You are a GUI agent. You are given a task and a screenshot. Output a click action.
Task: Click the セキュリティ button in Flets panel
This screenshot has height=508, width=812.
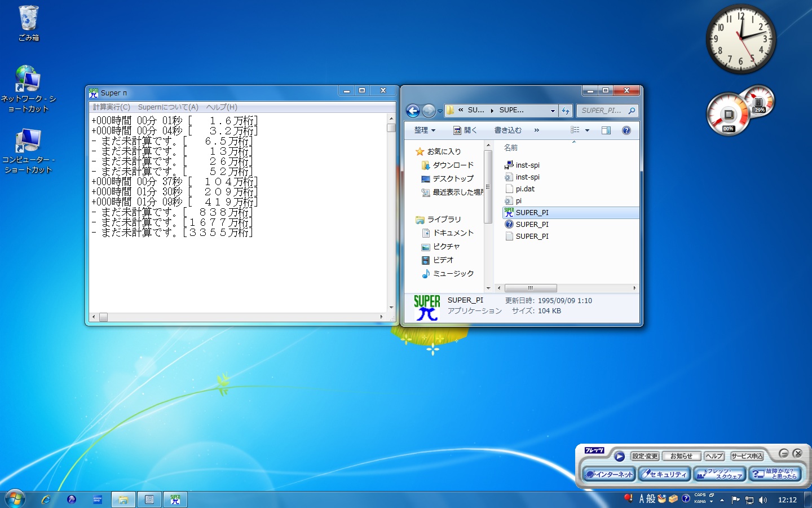point(664,474)
